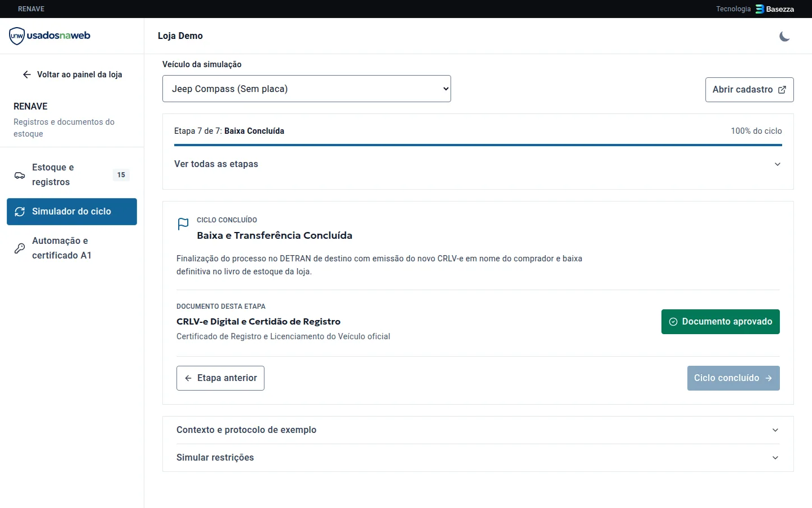The width and height of the screenshot is (812, 508).
Task: Click CRLV-e Digital e Certidão de Registro
Action: [258, 322]
